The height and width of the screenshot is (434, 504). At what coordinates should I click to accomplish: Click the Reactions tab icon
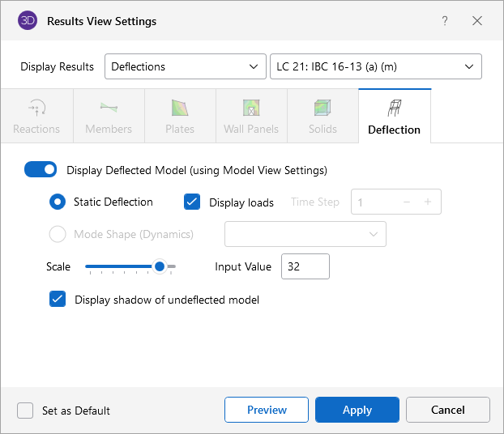pyautogui.click(x=36, y=107)
